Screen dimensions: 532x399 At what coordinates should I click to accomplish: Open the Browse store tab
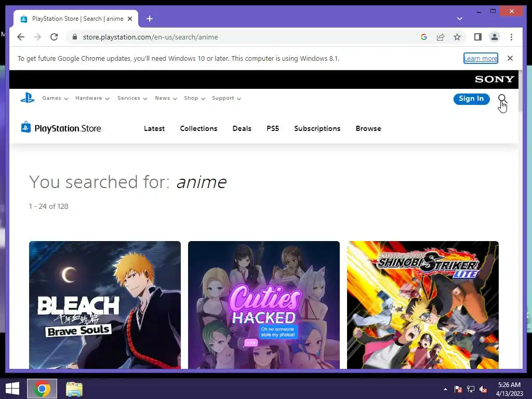coord(368,129)
